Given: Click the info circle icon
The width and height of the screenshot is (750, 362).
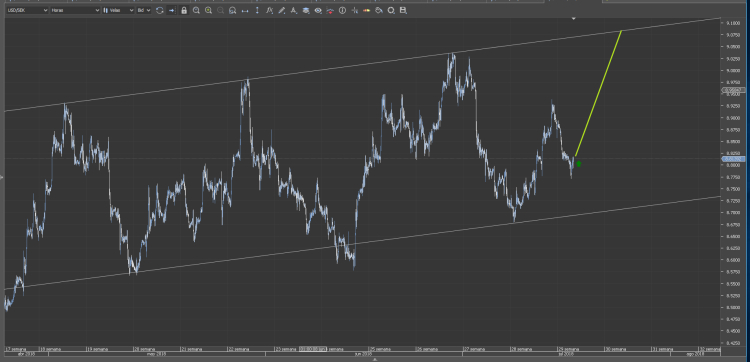Looking at the screenshot, I should (x=342, y=10).
